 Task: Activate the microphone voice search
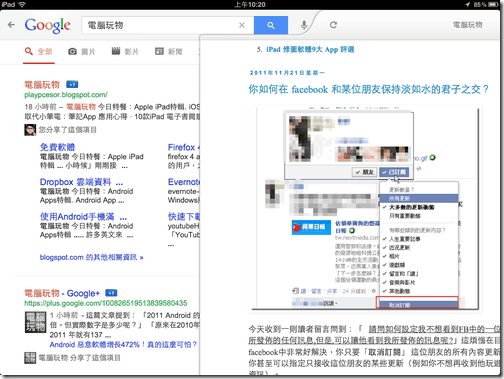pos(304,25)
